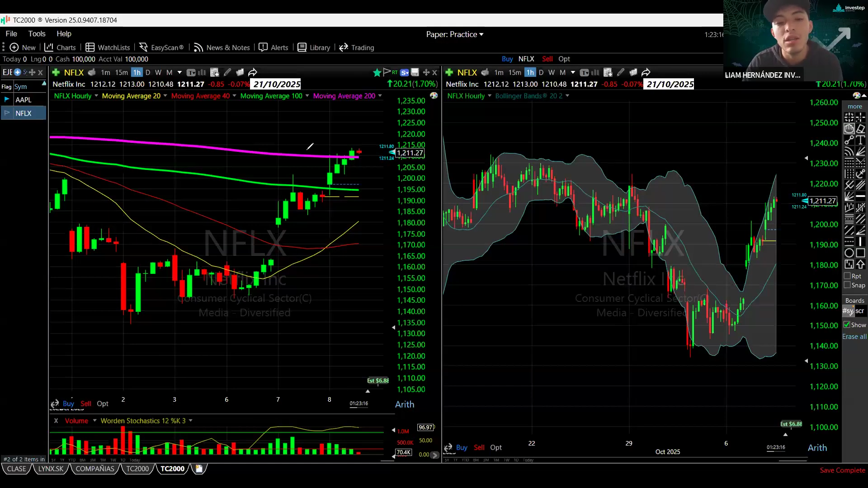Enable the Snap checkbox

[847, 285]
